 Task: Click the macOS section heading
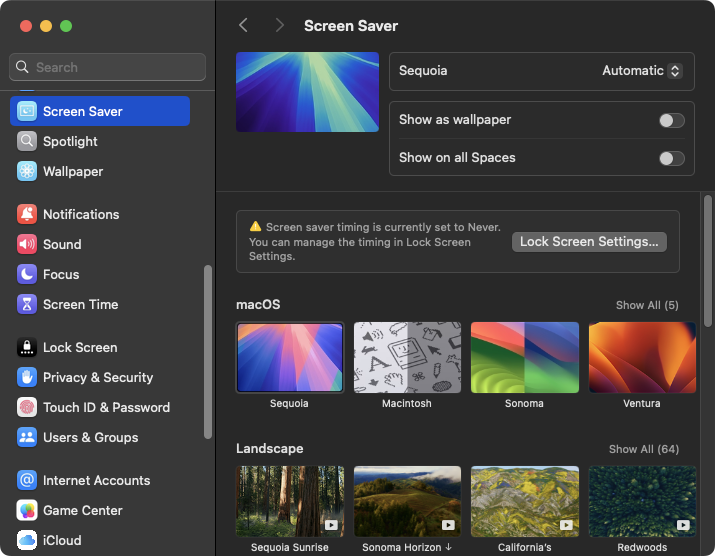258,305
